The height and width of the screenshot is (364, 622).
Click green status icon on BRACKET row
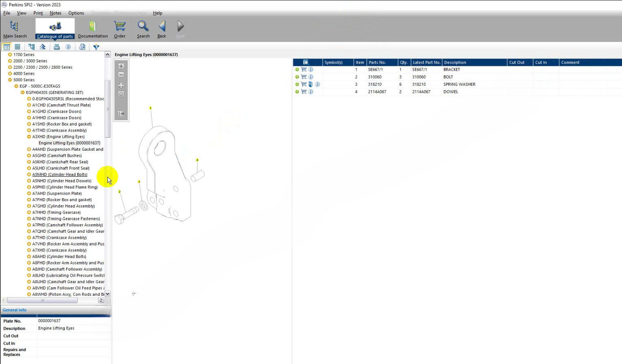click(297, 69)
